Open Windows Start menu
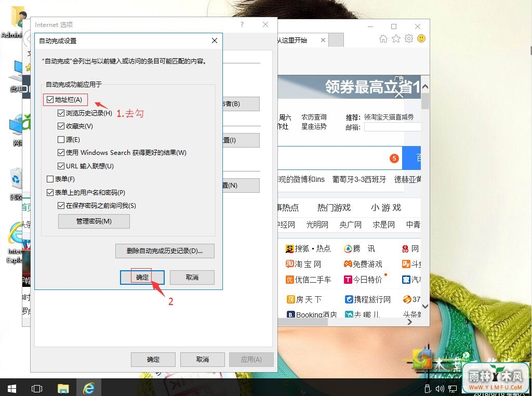 click(x=11, y=388)
